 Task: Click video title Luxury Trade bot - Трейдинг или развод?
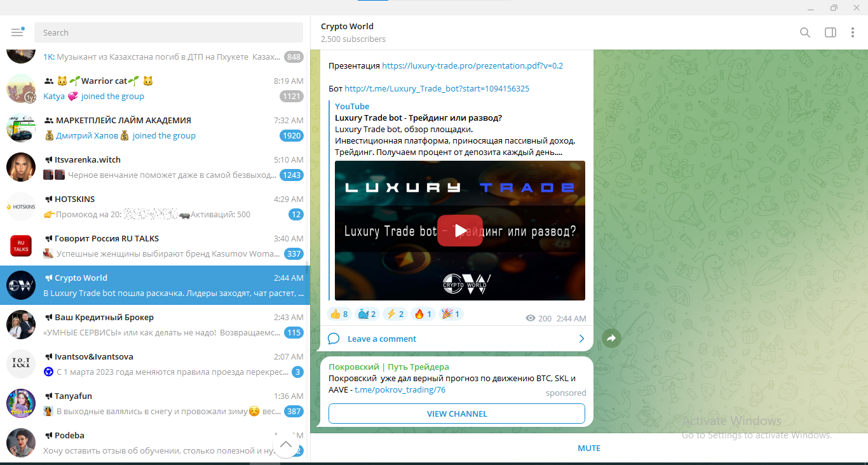point(419,118)
